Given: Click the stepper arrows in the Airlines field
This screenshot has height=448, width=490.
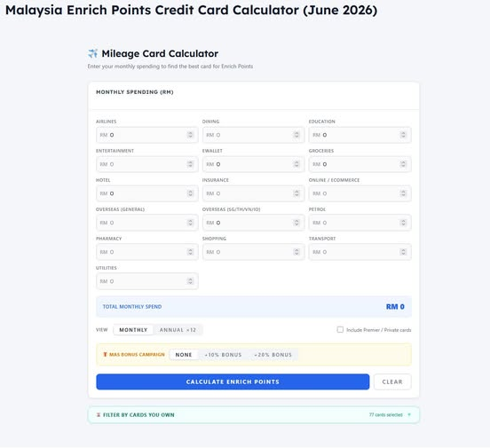Looking at the screenshot, I should [190, 135].
